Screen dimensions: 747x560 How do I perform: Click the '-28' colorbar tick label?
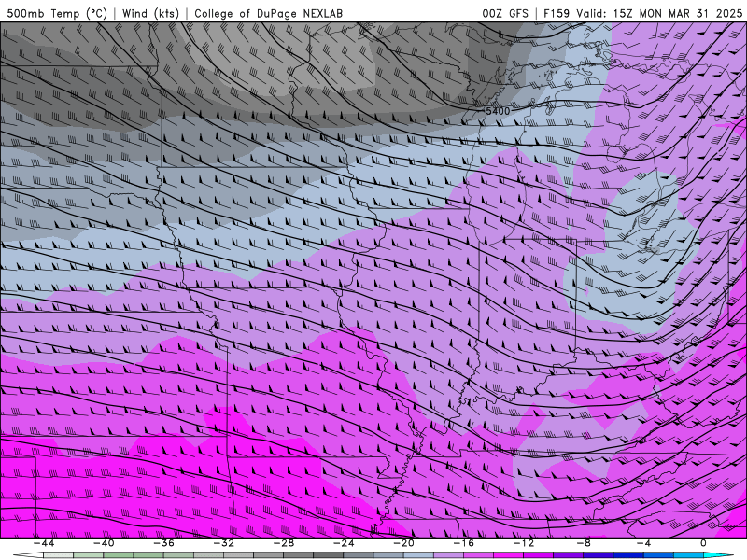[284, 543]
